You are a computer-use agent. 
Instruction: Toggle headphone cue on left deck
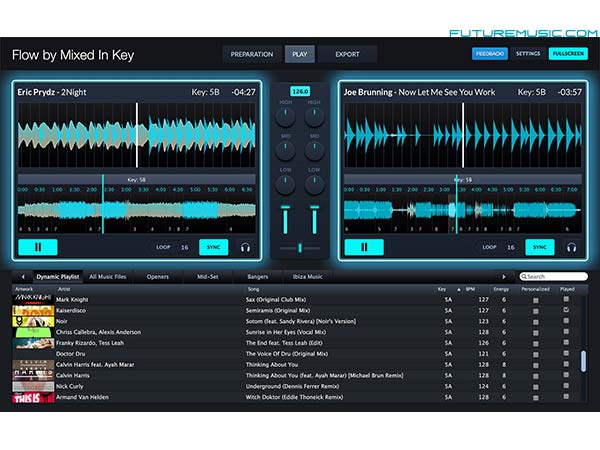[245, 248]
